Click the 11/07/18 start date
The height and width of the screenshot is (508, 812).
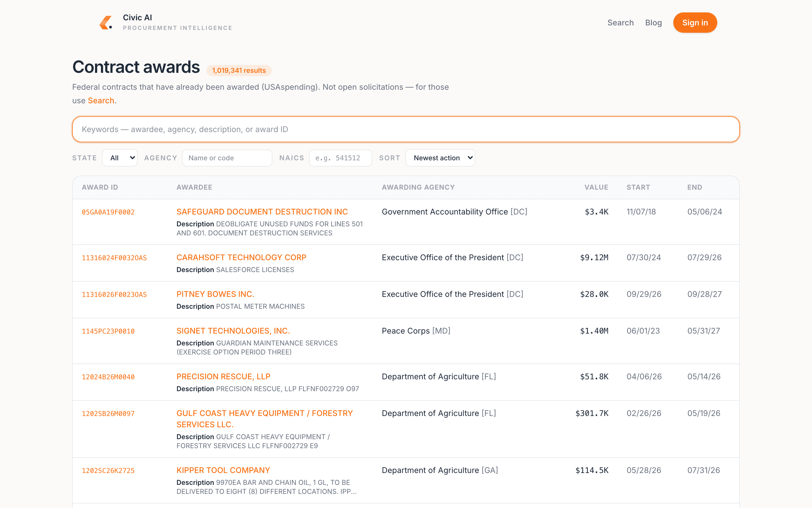[641, 212]
